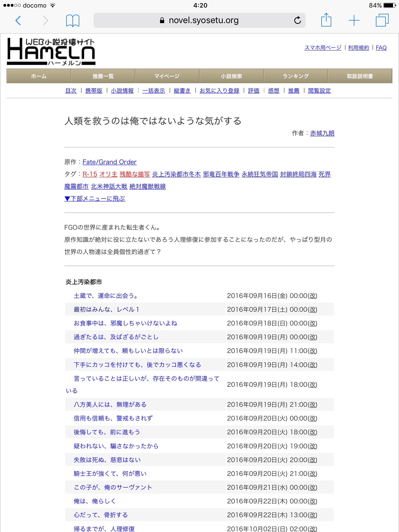Open the FAQ link
This screenshot has height=532, width=399.
pyautogui.click(x=381, y=48)
